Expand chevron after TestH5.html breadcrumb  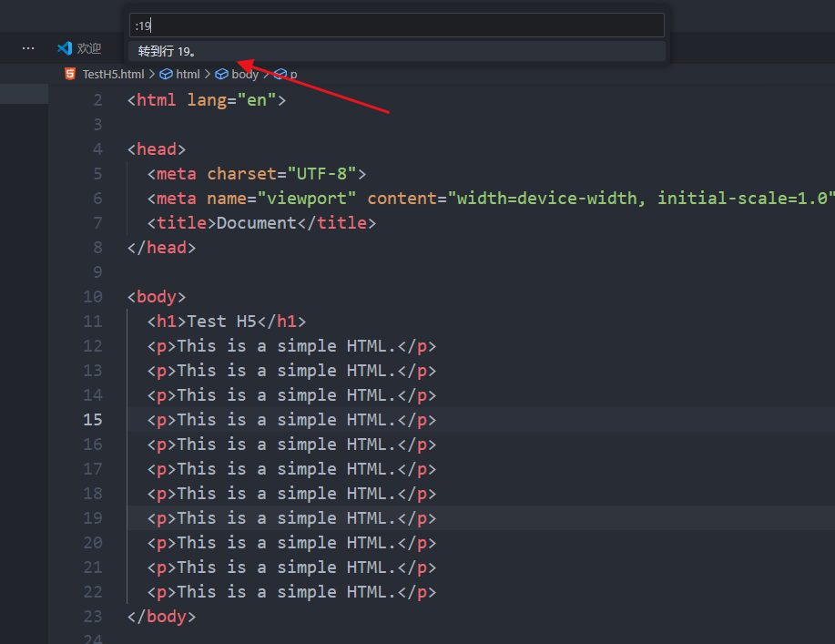click(x=152, y=74)
